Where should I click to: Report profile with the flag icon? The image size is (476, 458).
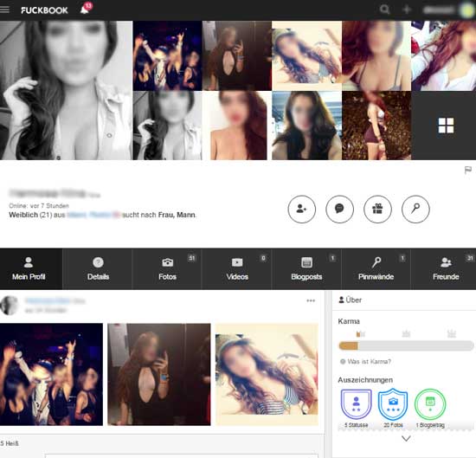click(x=468, y=170)
